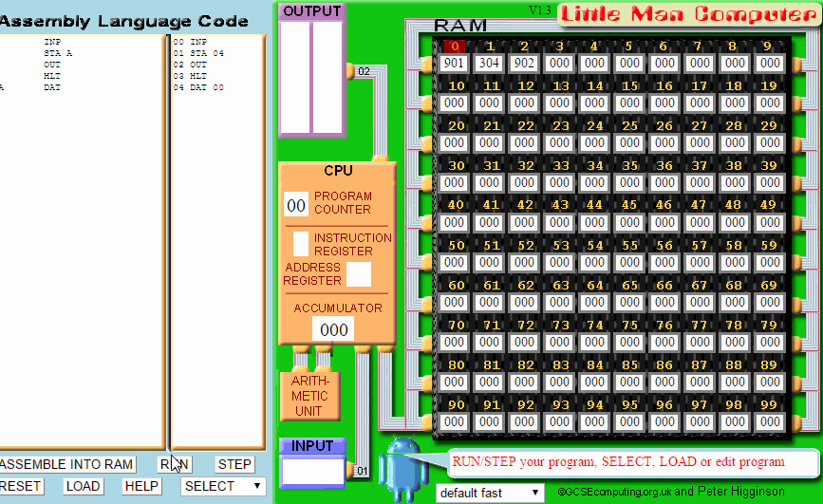
Task: Click the OUTPUT display area
Action: point(311,78)
